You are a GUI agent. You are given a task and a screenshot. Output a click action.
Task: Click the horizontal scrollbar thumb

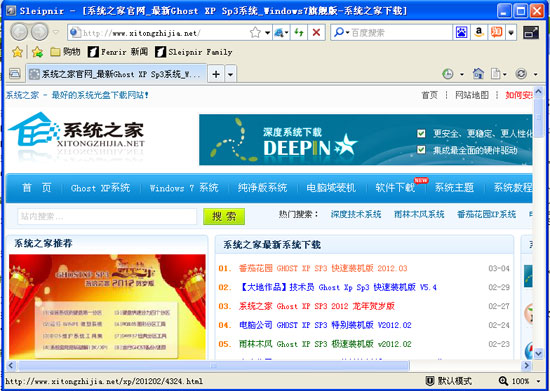click(214, 365)
